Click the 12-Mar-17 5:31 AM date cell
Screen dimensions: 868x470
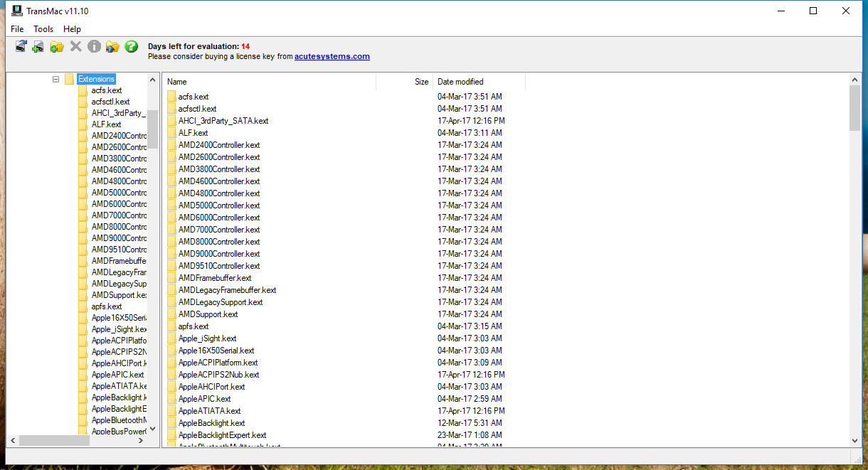(470, 423)
